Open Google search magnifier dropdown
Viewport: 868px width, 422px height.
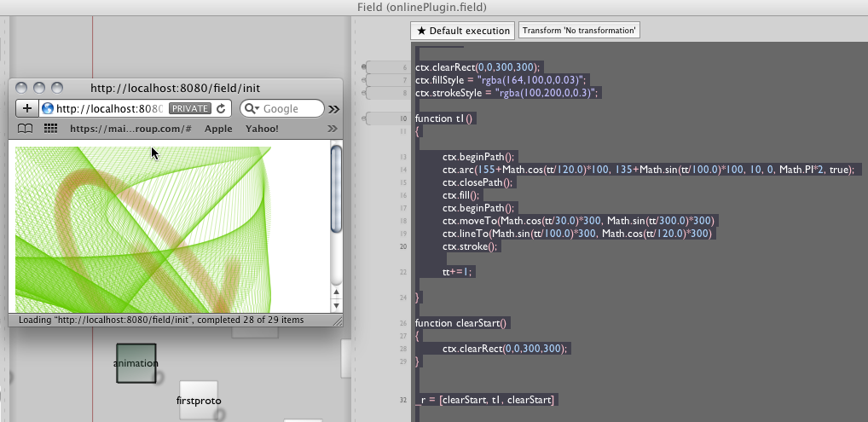(x=252, y=108)
